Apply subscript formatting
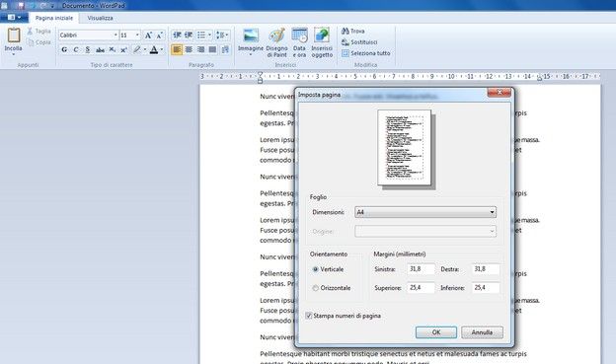The height and width of the screenshot is (364, 616). [112, 49]
